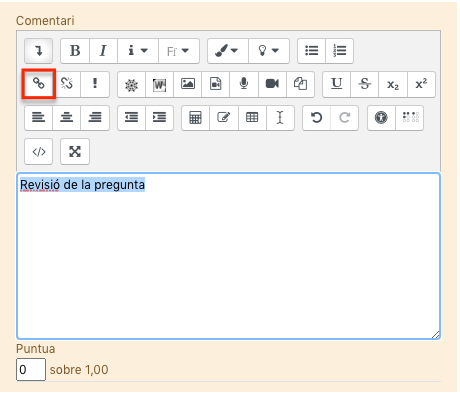Click the unlink broken-chain icon
This screenshot has height=393, width=460.
[x=67, y=84]
